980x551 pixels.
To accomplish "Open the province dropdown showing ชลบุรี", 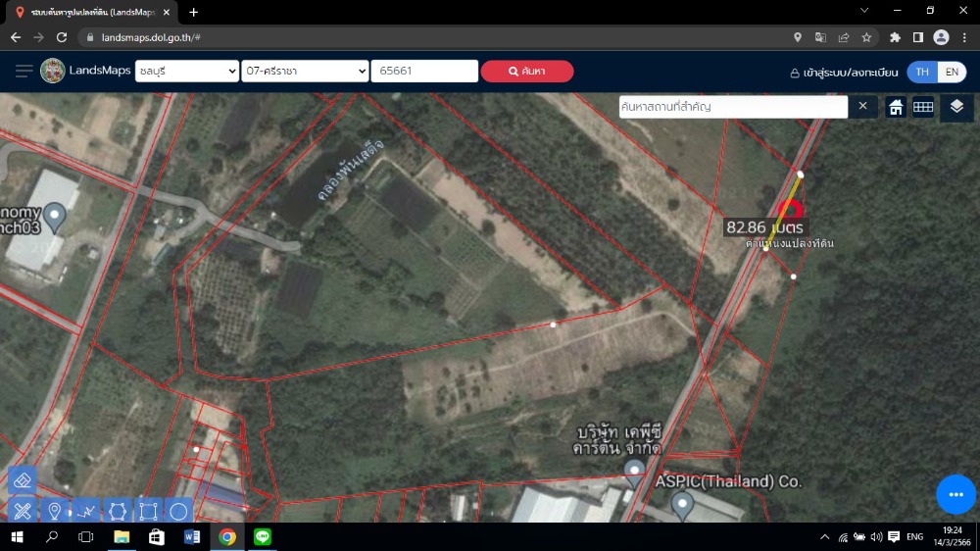I will coord(186,72).
